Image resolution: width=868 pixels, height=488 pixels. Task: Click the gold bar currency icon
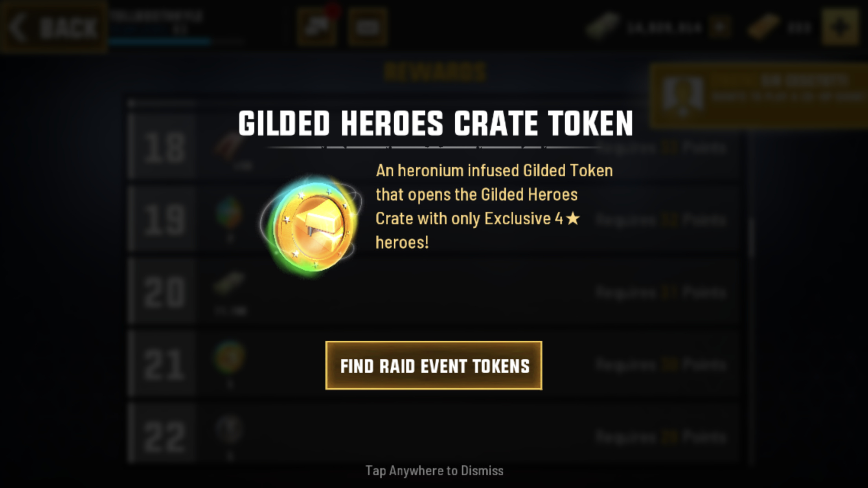[x=763, y=27]
